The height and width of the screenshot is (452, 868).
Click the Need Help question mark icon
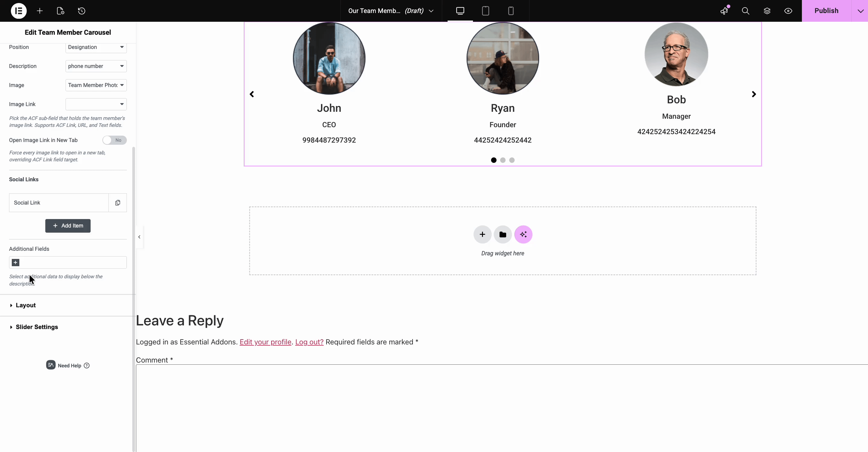point(87,365)
